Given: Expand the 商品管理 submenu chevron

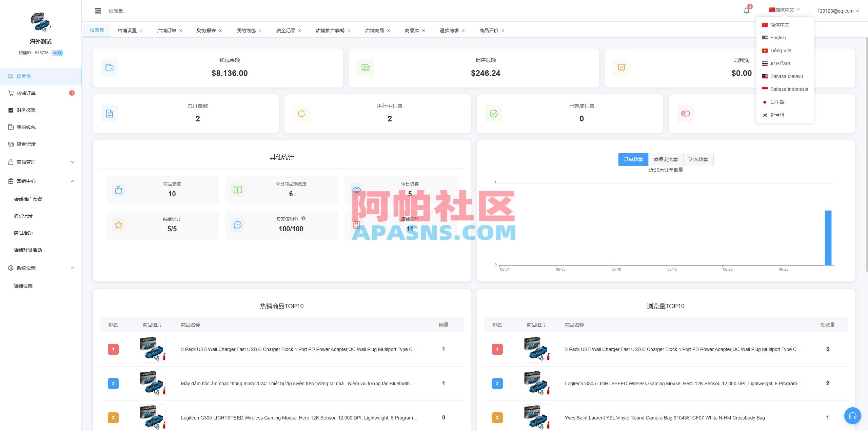Looking at the screenshot, I should point(72,162).
